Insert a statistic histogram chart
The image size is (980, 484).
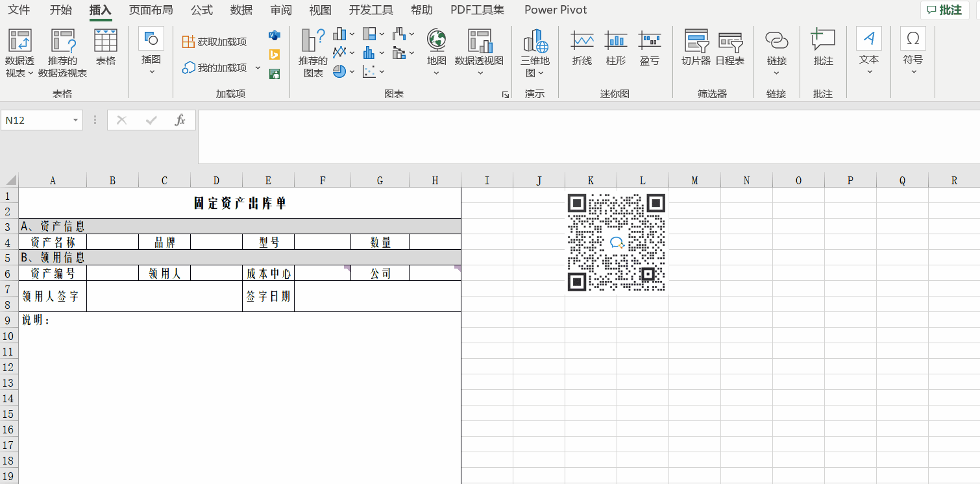tap(369, 53)
